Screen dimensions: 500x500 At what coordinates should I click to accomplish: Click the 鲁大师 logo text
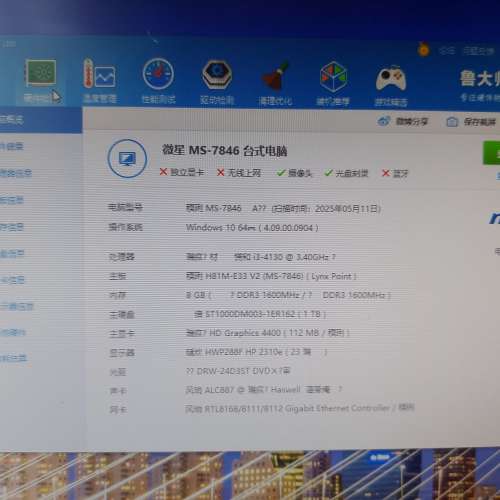coord(480,79)
